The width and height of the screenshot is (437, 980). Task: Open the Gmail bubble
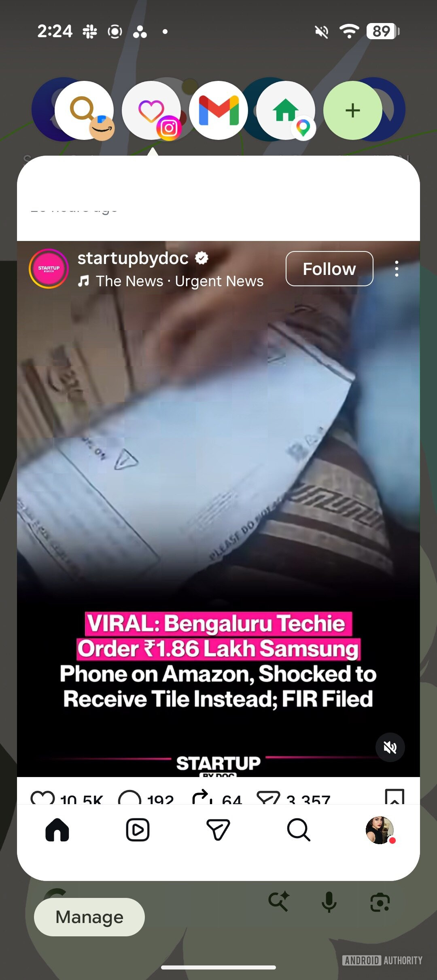218,110
